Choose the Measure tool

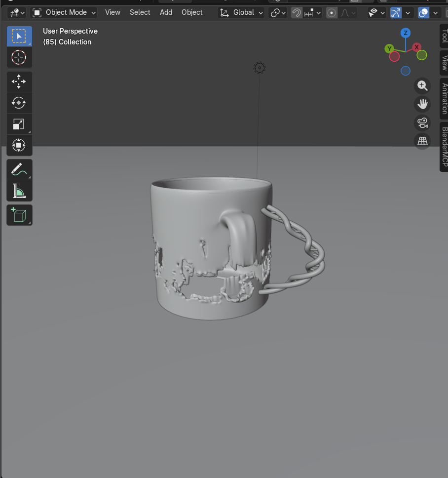pos(19,191)
